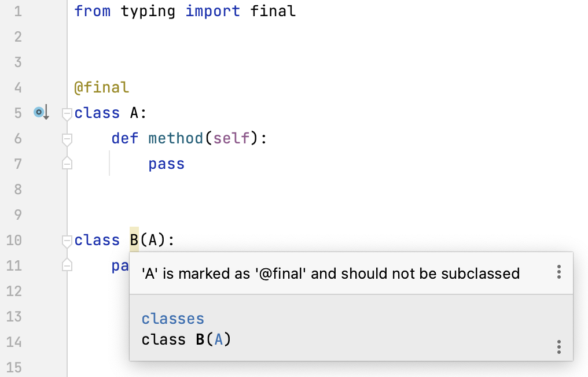
Task: Click the fold end marker on line 7
Action: pyautogui.click(x=67, y=164)
